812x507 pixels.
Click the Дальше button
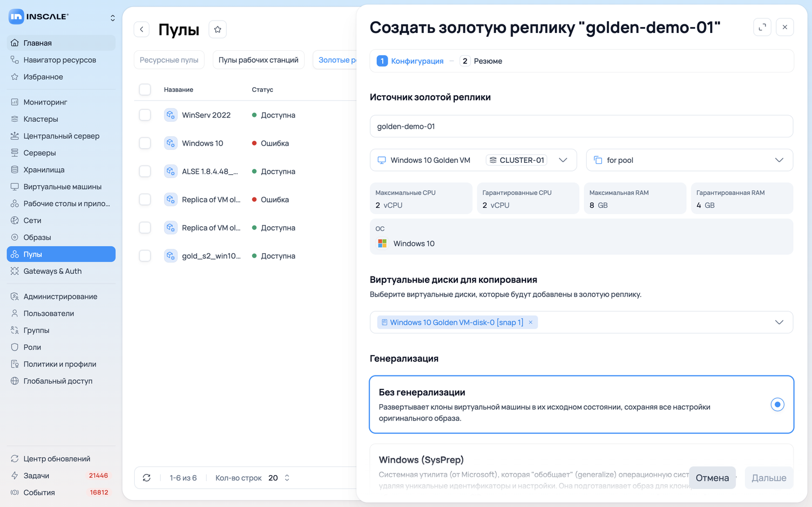tap(769, 478)
